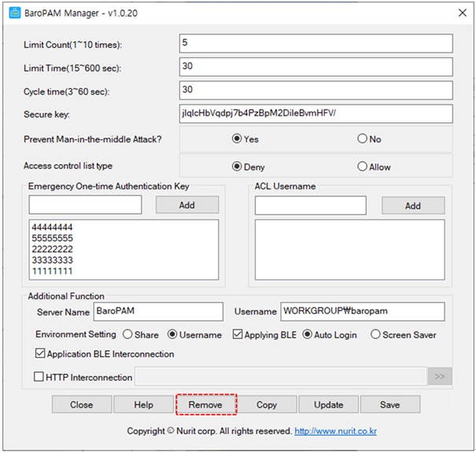Open Help
476x453 pixels.
point(144,404)
